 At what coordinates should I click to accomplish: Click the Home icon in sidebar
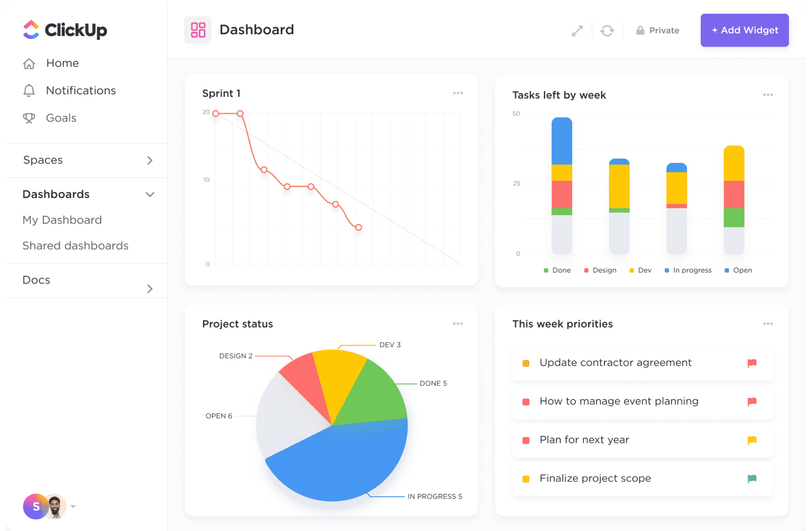(x=28, y=63)
